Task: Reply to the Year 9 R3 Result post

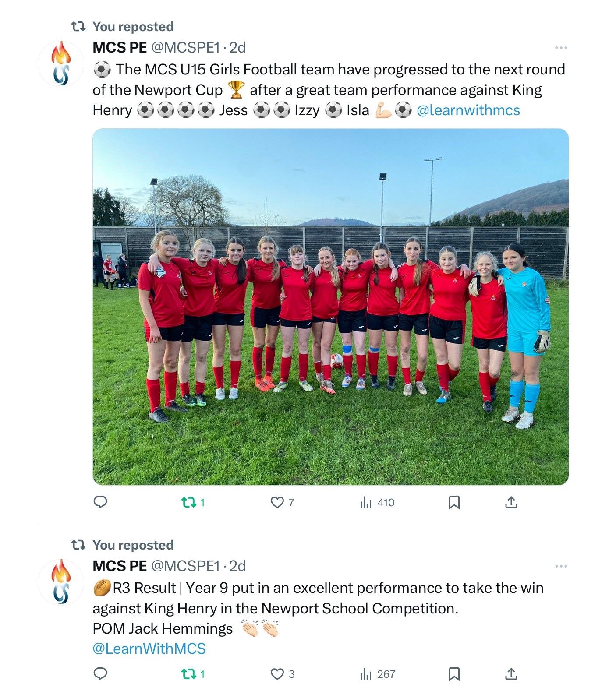Action: pos(100,673)
